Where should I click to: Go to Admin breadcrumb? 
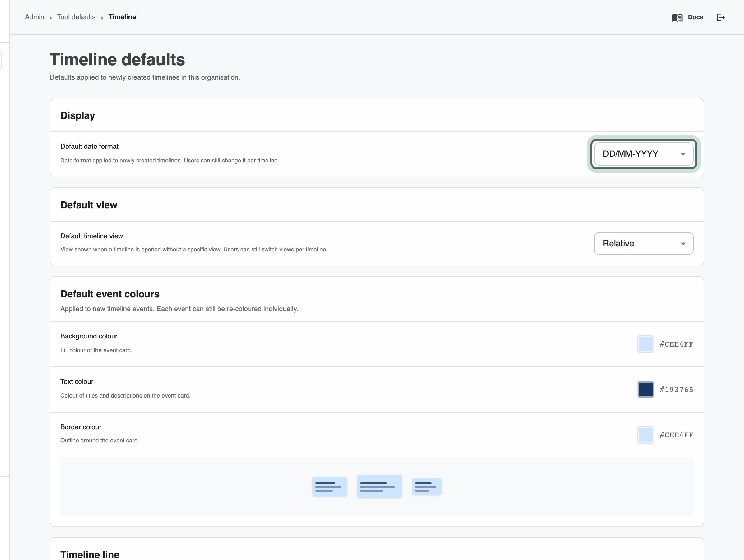click(34, 17)
